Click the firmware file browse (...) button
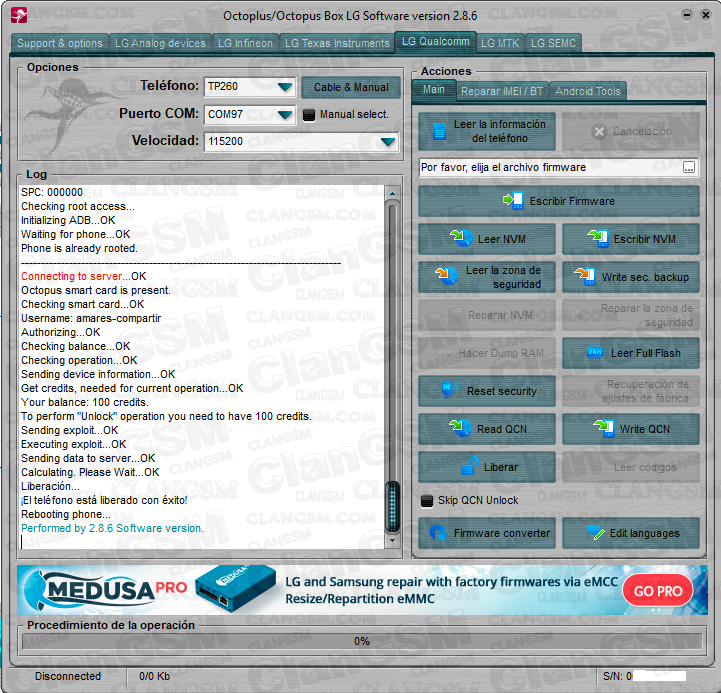This screenshot has width=721, height=693. pos(688,167)
